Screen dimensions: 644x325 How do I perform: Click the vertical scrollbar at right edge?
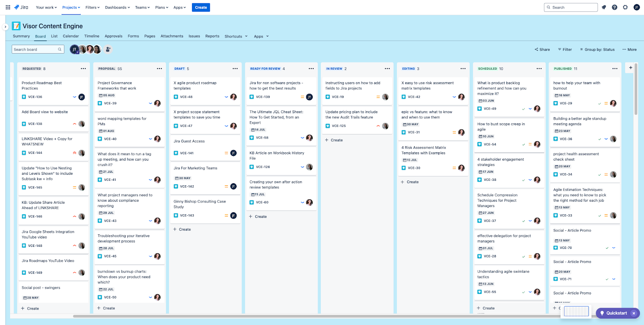coord(636,89)
